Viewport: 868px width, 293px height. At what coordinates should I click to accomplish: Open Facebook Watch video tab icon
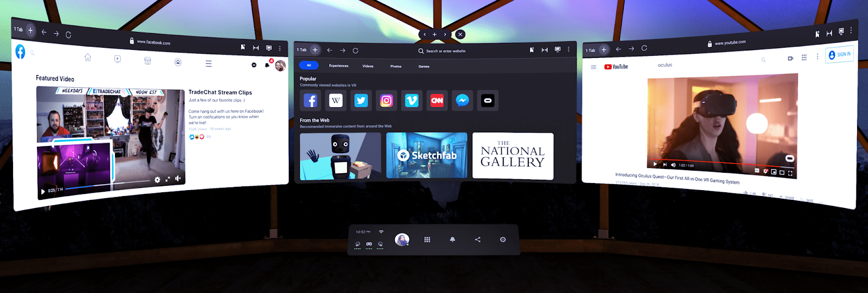click(x=118, y=59)
